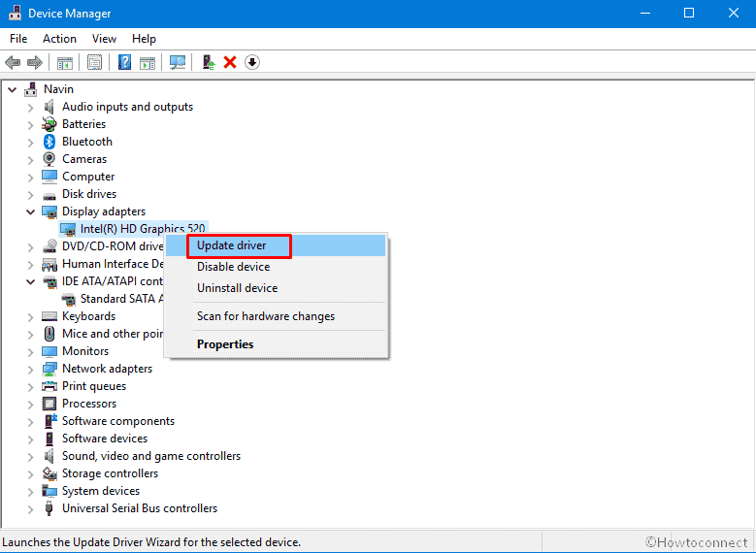Click the black down-arrow disable device icon
The height and width of the screenshot is (553, 756).
click(252, 62)
